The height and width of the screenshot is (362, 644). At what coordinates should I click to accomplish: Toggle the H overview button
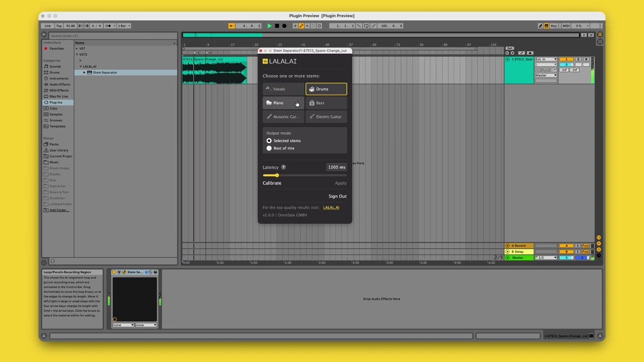click(584, 35)
